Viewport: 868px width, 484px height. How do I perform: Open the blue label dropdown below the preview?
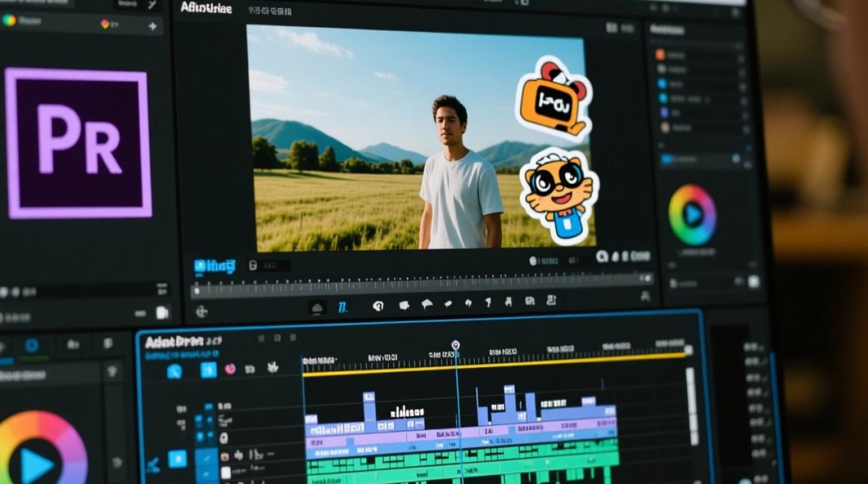click(x=215, y=266)
